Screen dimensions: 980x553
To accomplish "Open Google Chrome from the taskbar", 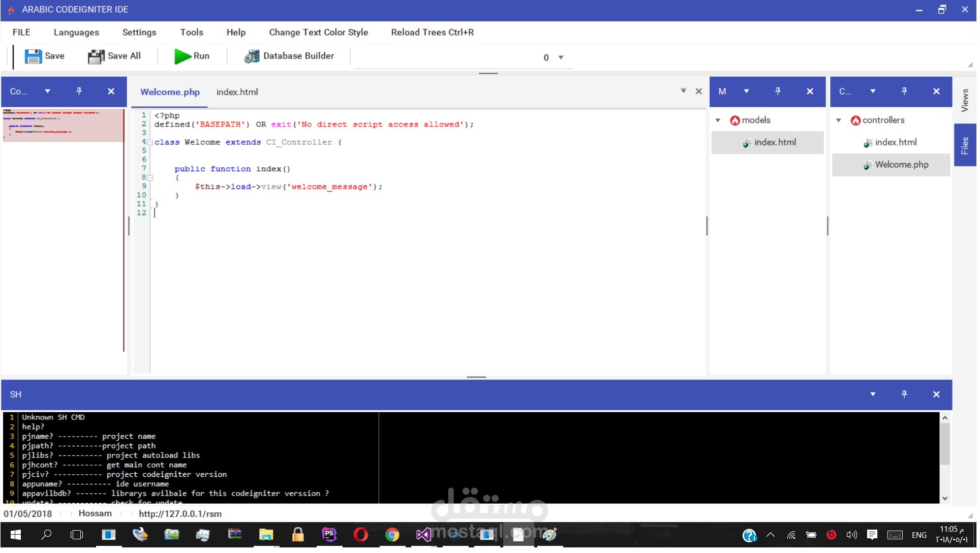I will [392, 535].
